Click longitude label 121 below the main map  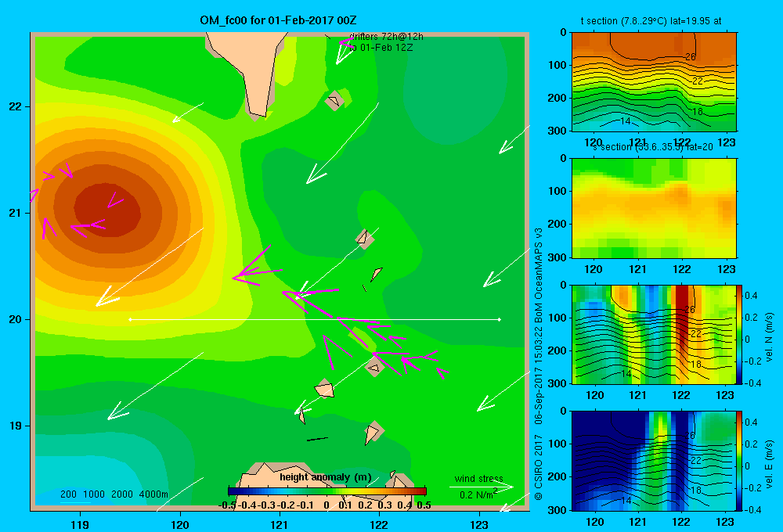coord(280,524)
